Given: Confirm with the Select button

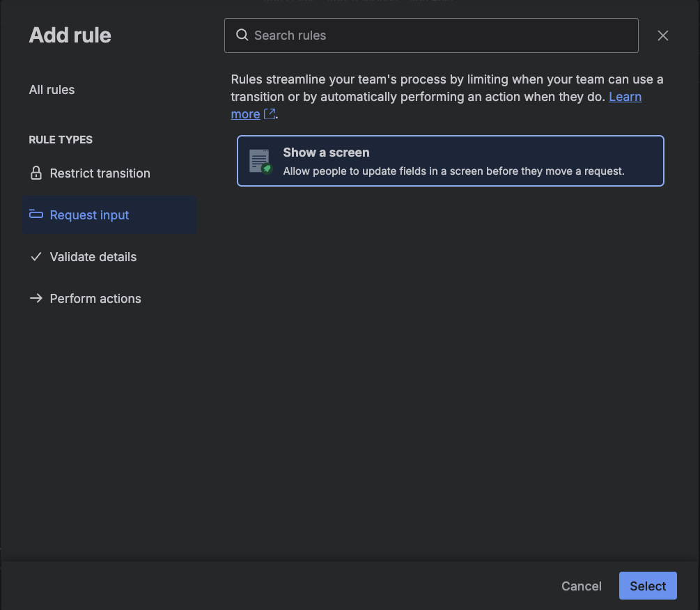Looking at the screenshot, I should 647,586.
